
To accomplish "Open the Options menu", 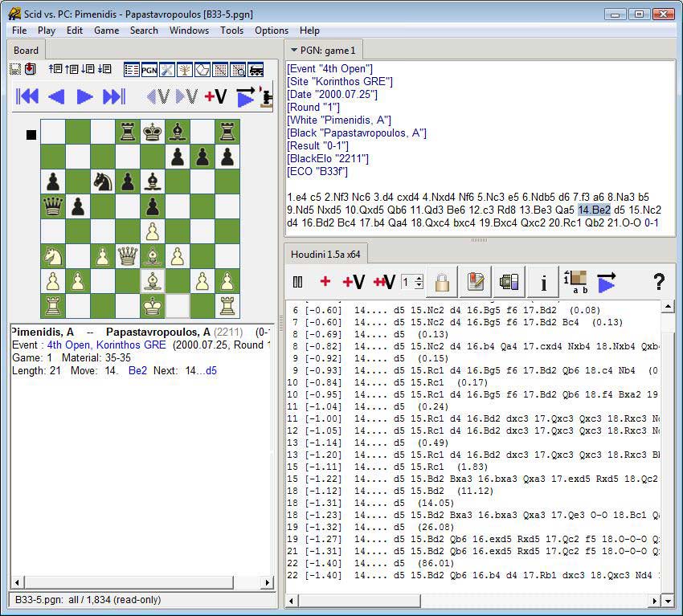I will tap(271, 31).
